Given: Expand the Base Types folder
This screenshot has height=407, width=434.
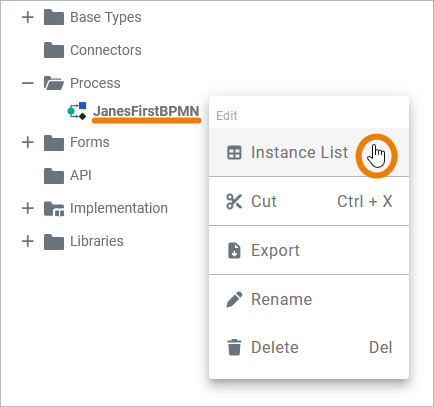Looking at the screenshot, I should (x=28, y=17).
